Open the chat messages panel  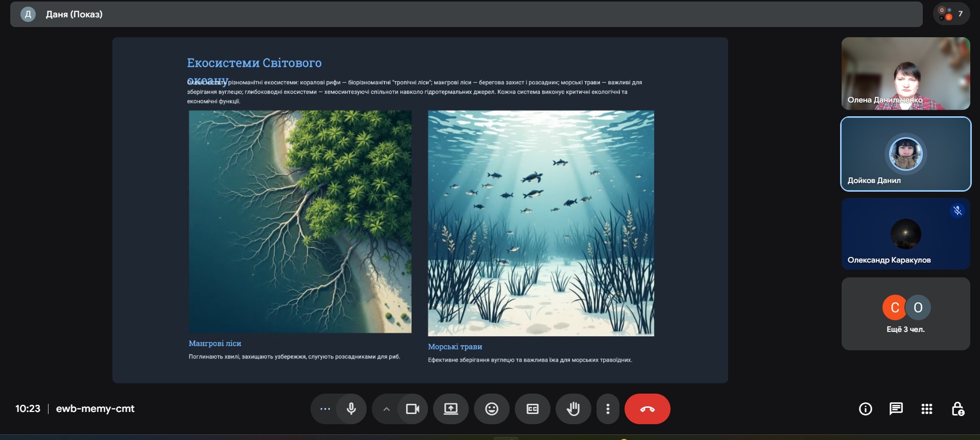pyautogui.click(x=896, y=409)
